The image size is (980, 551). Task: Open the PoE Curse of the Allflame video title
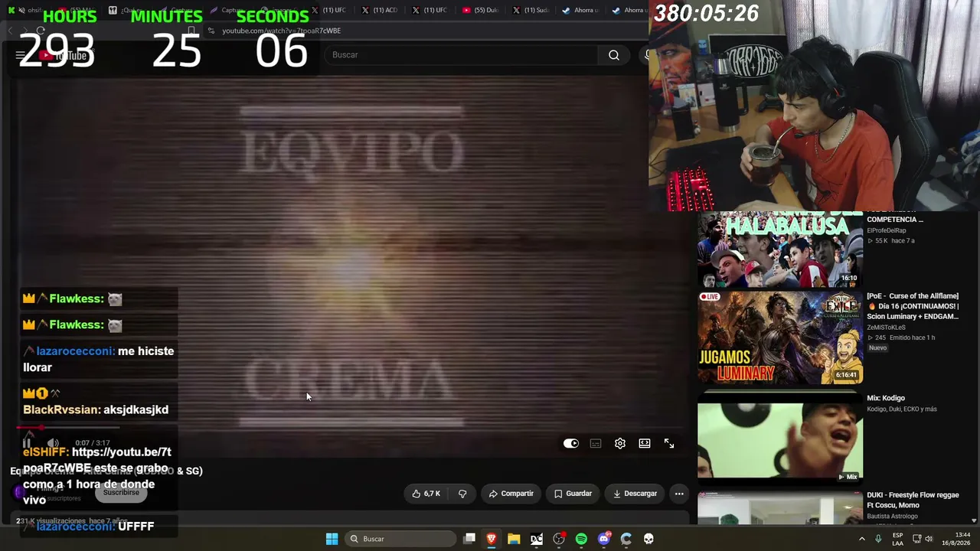(913, 306)
